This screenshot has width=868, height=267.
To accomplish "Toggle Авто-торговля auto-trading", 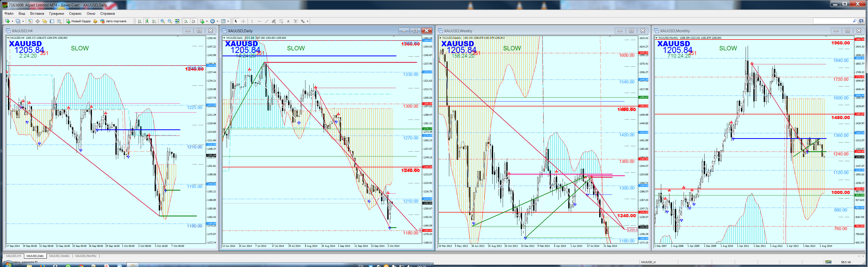I will point(113,21).
